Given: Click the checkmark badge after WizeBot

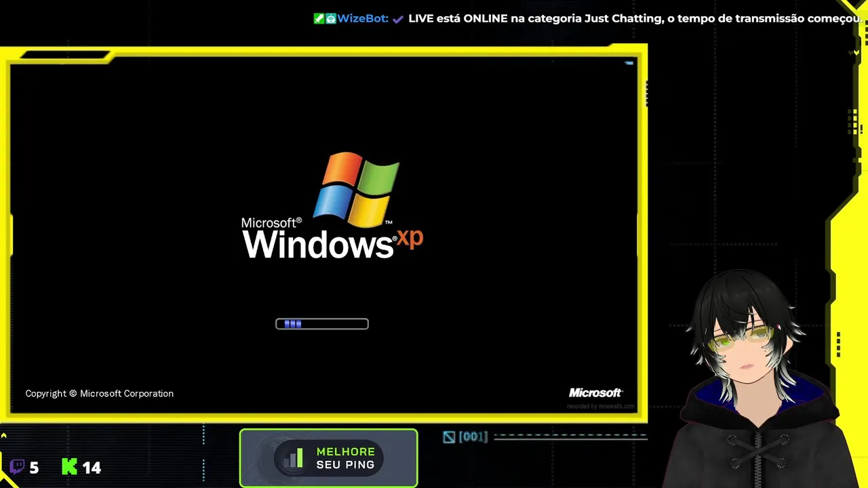Looking at the screenshot, I should [x=398, y=19].
